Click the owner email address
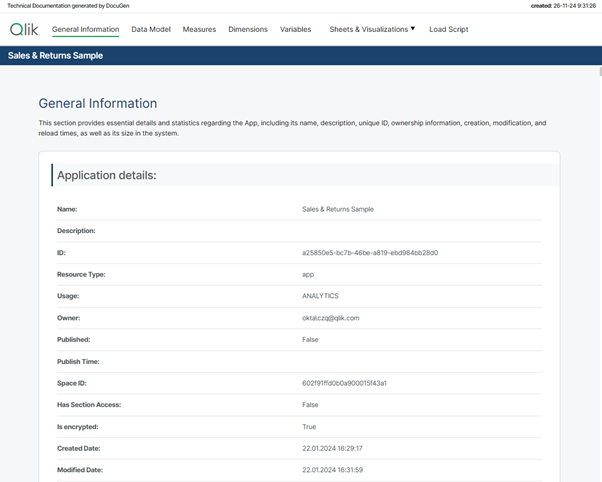This screenshot has width=602, height=482. pyautogui.click(x=331, y=318)
